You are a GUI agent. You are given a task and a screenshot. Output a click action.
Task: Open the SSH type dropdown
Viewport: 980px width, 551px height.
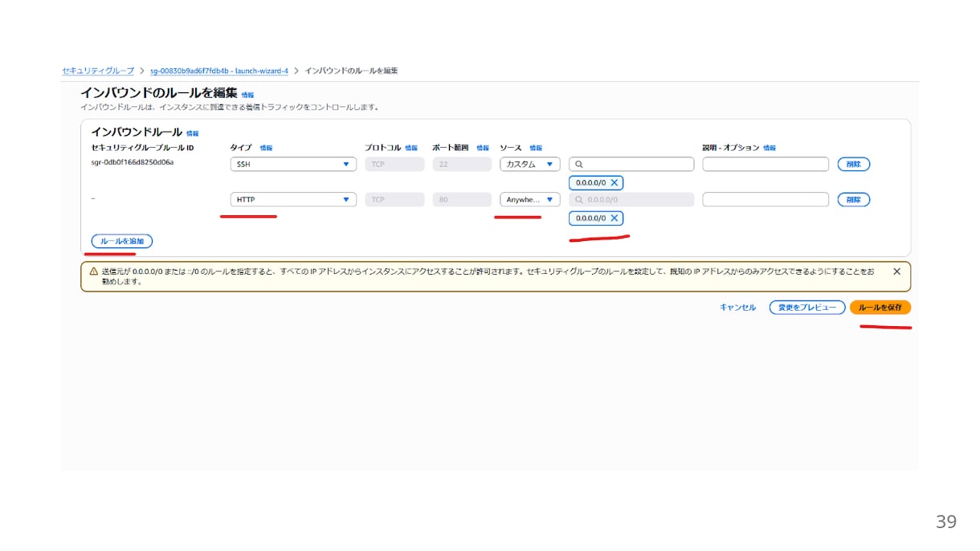pyautogui.click(x=293, y=164)
